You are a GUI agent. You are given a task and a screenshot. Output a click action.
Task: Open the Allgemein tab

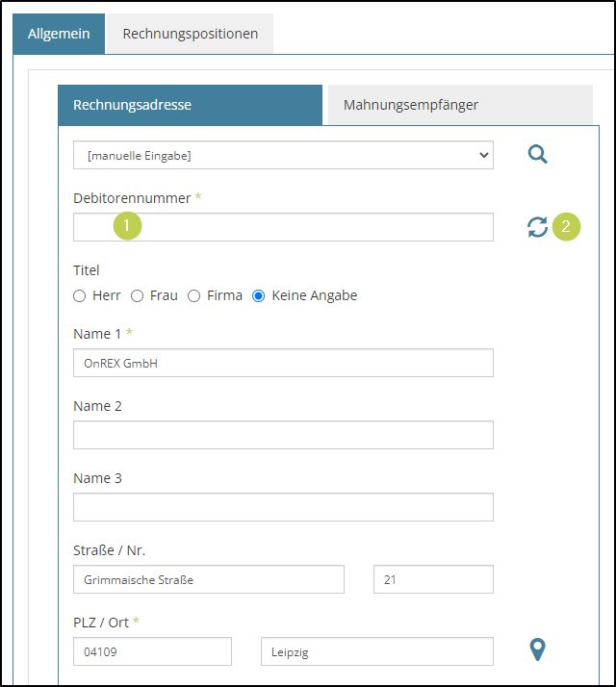[59, 34]
